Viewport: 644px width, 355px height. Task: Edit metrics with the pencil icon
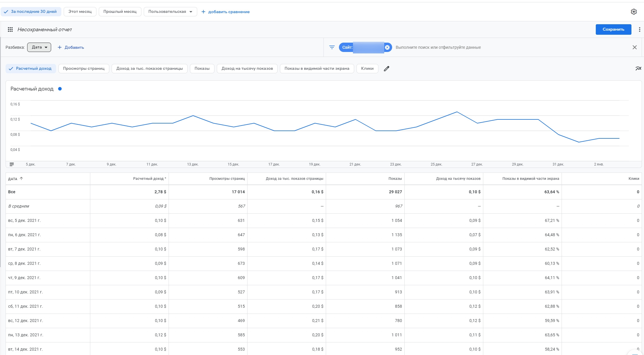click(x=386, y=69)
